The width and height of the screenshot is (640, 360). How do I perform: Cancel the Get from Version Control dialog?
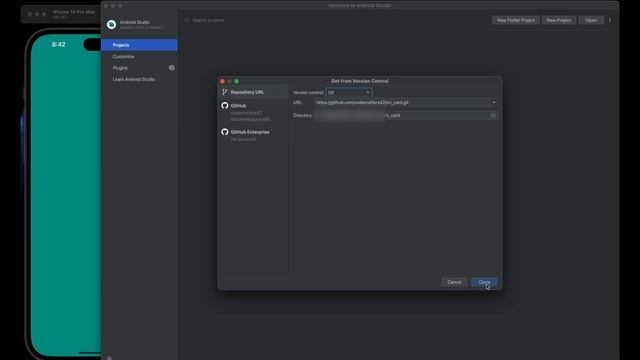pos(454,282)
